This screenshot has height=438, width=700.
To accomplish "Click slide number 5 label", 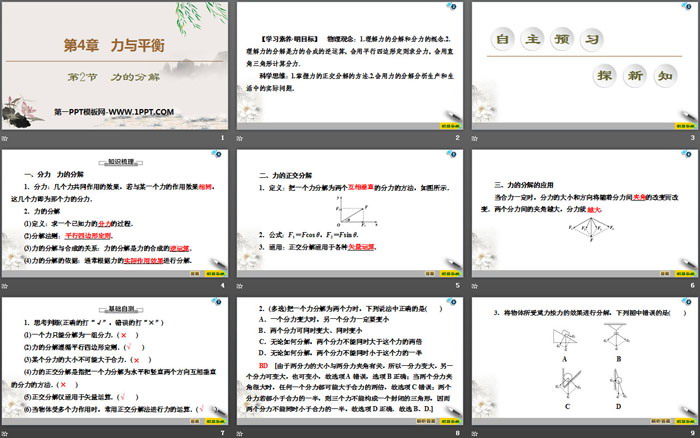I will coord(458,285).
